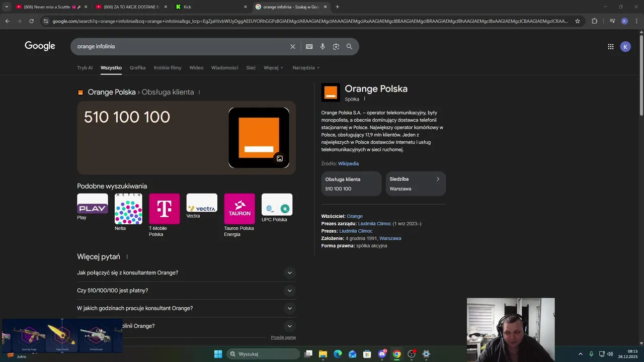Click the magnifier search submit icon
The width and height of the screenshot is (644, 362).
pos(349,46)
